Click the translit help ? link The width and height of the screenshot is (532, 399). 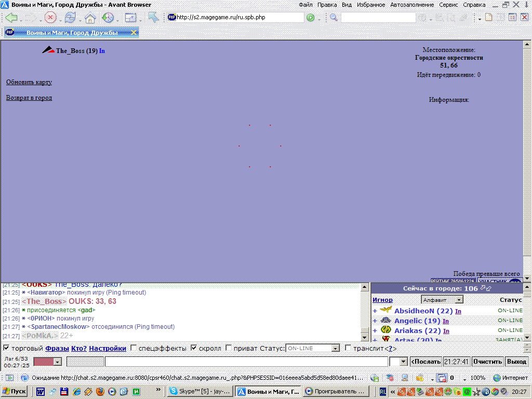click(x=390, y=349)
